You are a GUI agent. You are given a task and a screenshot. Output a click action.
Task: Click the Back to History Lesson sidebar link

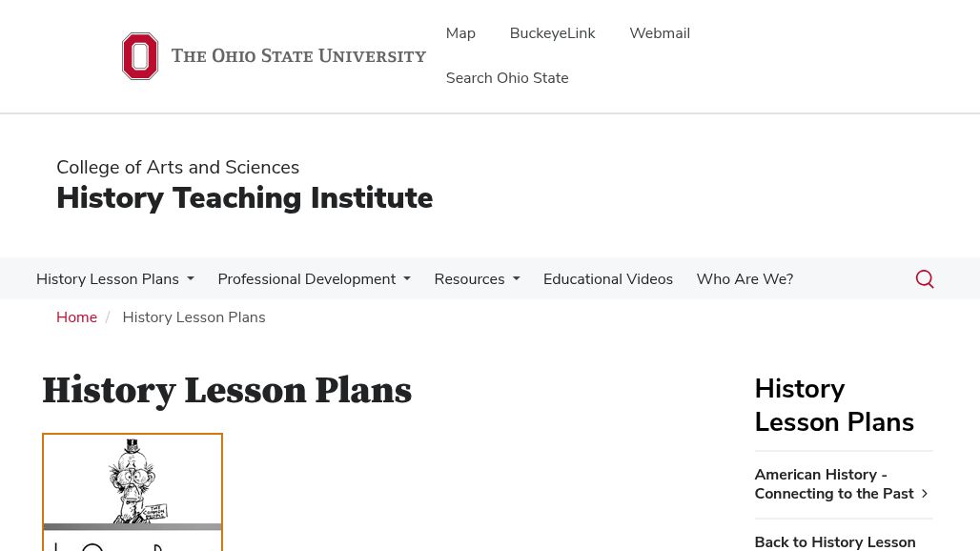834,541
